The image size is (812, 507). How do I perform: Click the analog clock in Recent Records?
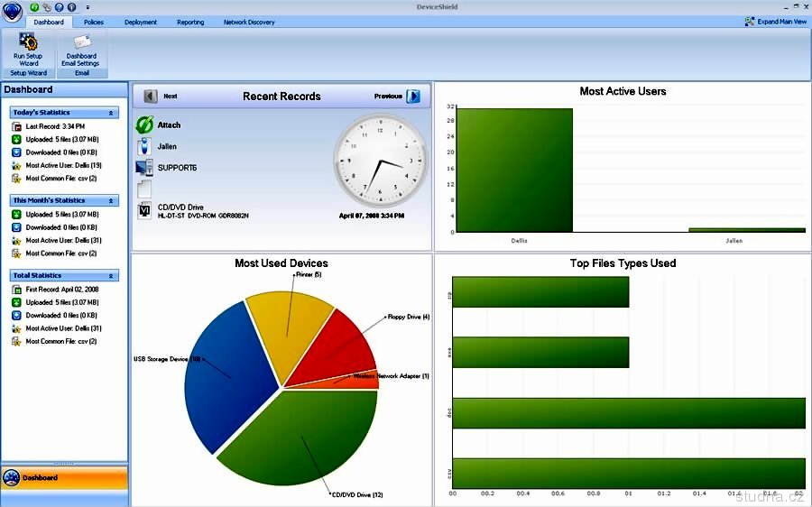click(x=381, y=161)
